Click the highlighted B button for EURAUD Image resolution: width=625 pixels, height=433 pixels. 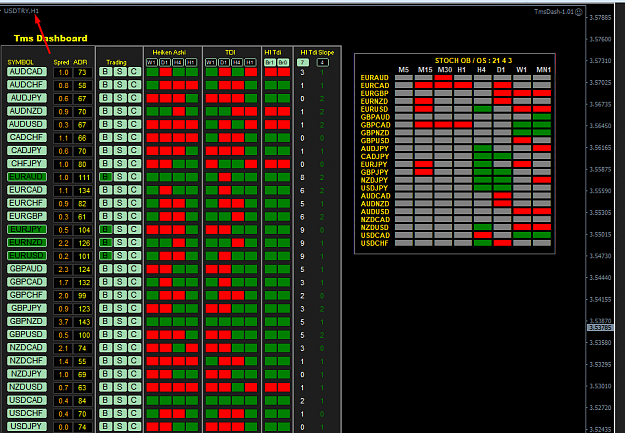(105, 177)
